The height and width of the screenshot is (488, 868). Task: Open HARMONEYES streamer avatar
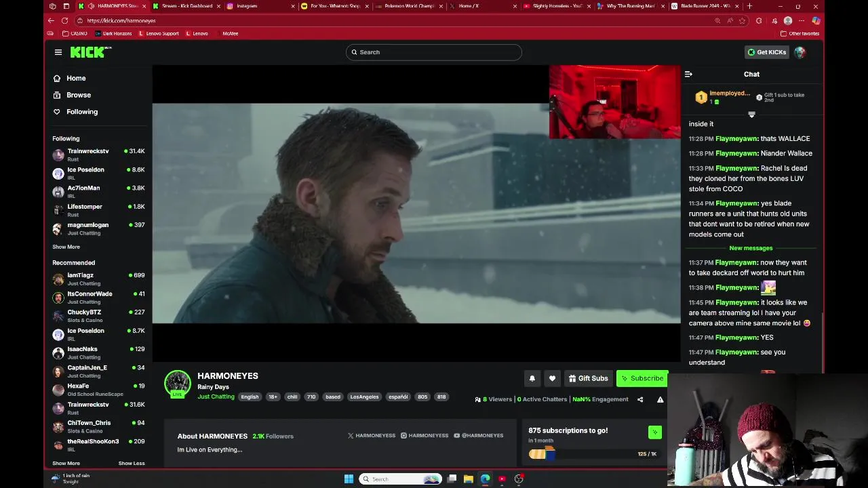178,383
